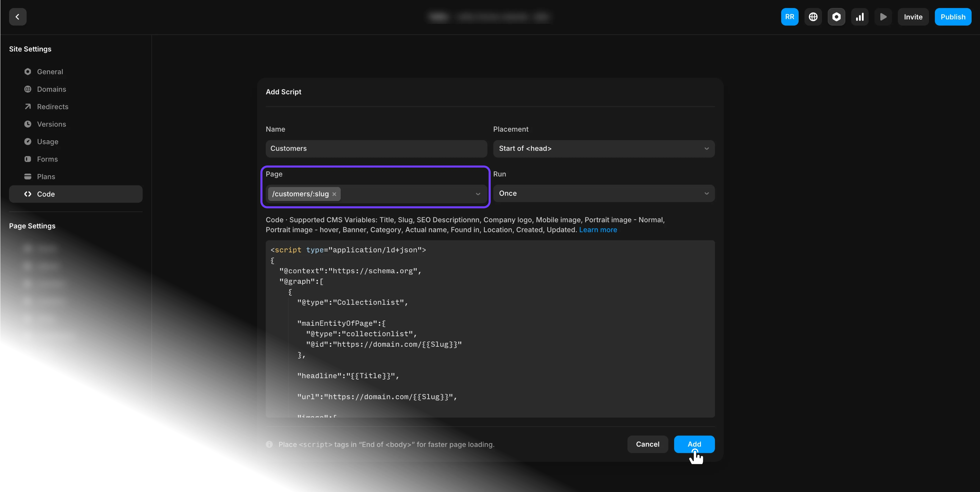This screenshot has height=492, width=980.
Task: Click inside the script code editor
Action: [490, 329]
